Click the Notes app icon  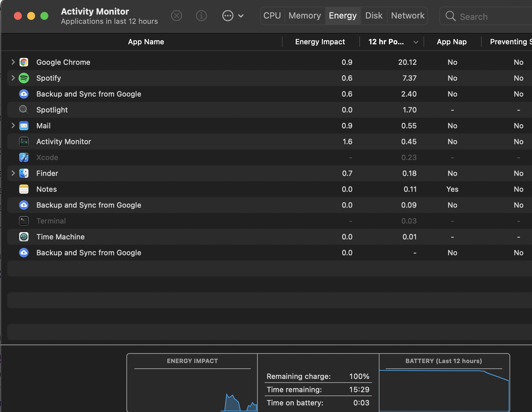coord(24,189)
